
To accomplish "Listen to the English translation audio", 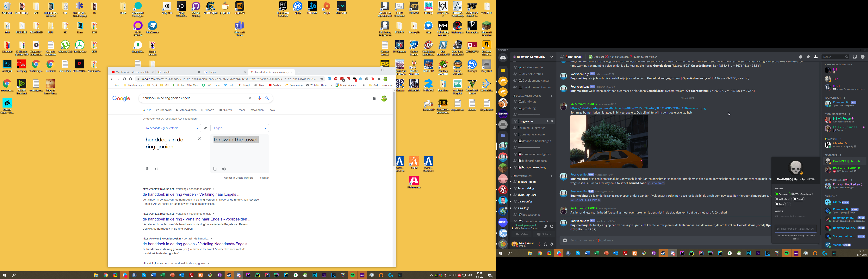I will [x=224, y=169].
